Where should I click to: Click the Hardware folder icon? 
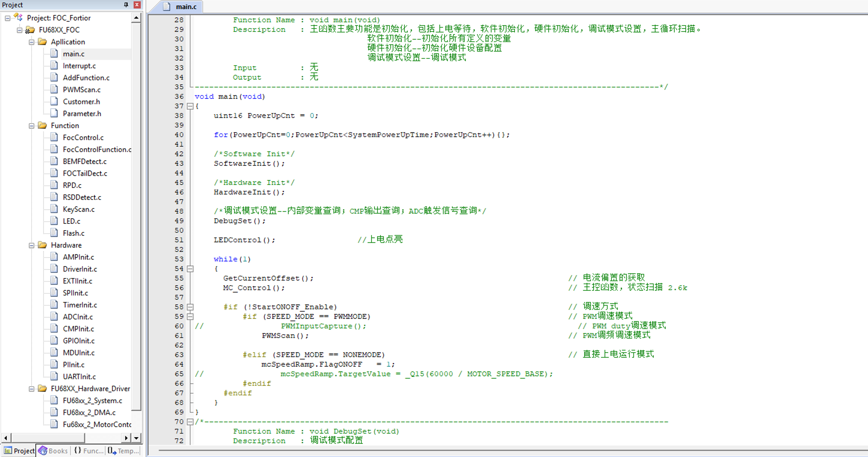coord(43,245)
